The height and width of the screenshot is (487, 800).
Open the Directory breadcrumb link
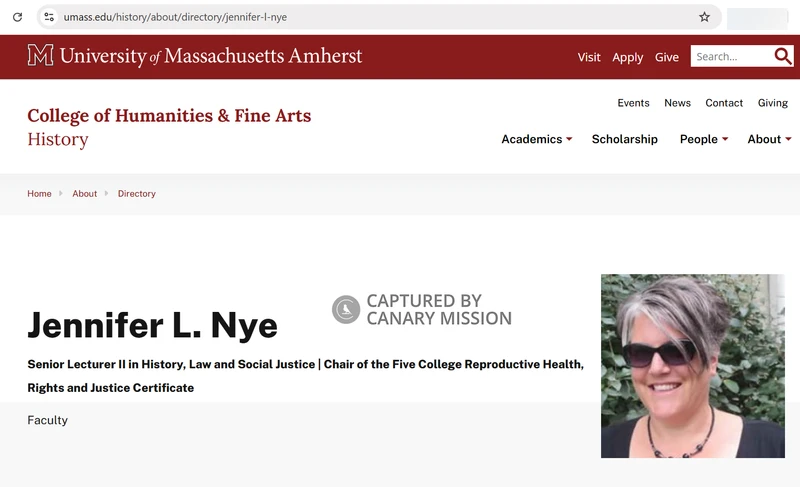coord(136,194)
